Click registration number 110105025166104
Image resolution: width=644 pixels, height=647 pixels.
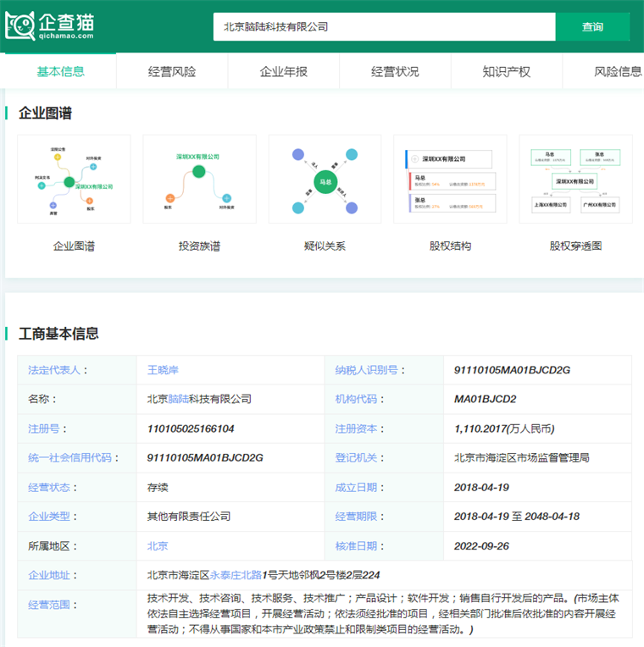point(191,429)
